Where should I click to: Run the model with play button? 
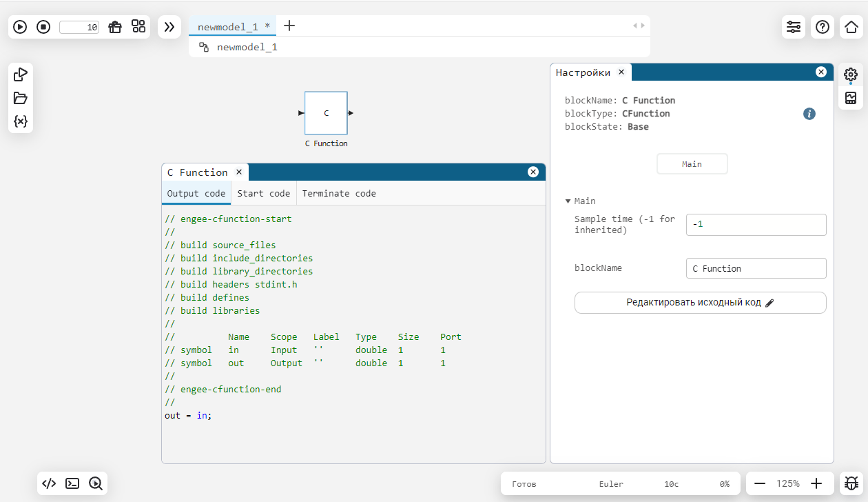click(x=20, y=27)
